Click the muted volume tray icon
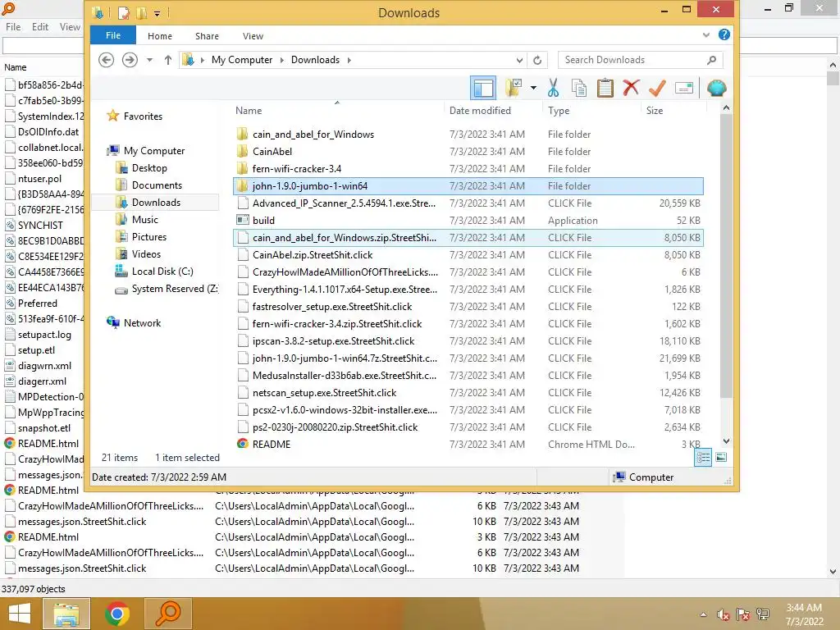The image size is (840, 630). click(723, 614)
